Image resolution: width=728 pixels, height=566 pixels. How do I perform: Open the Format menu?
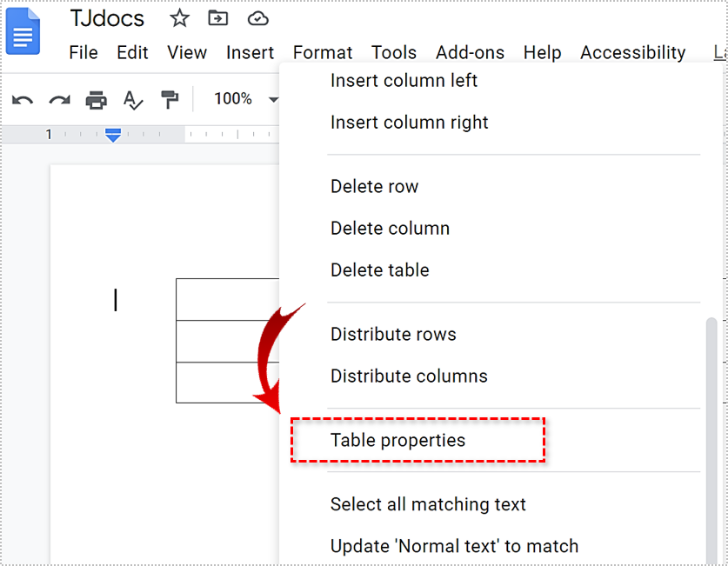[x=322, y=52]
